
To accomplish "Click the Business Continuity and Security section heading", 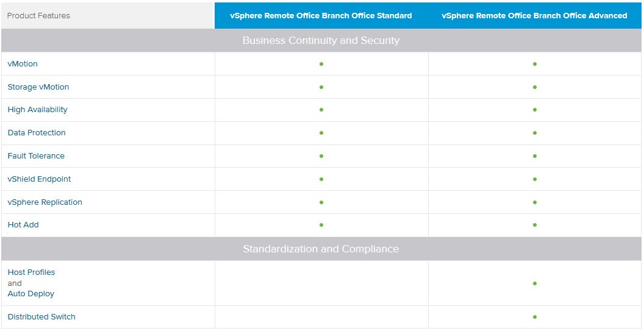I will click(321, 40).
